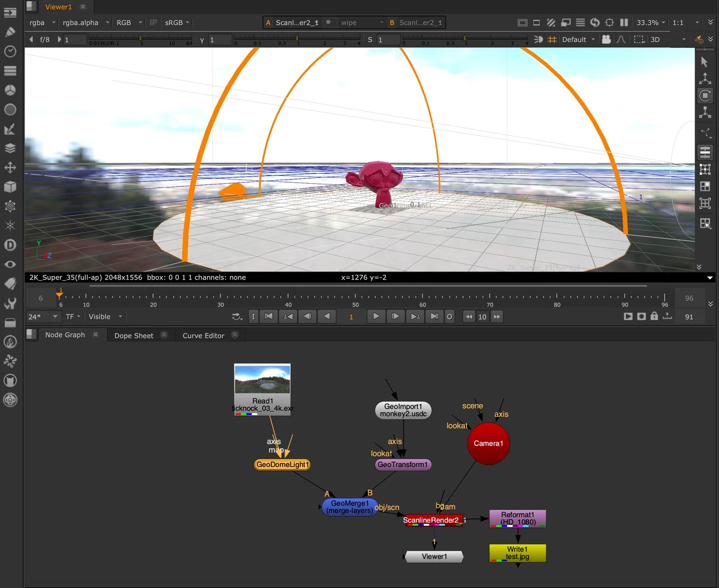719x588 pixels.
Task: Play the timeline forward
Action: click(376, 317)
